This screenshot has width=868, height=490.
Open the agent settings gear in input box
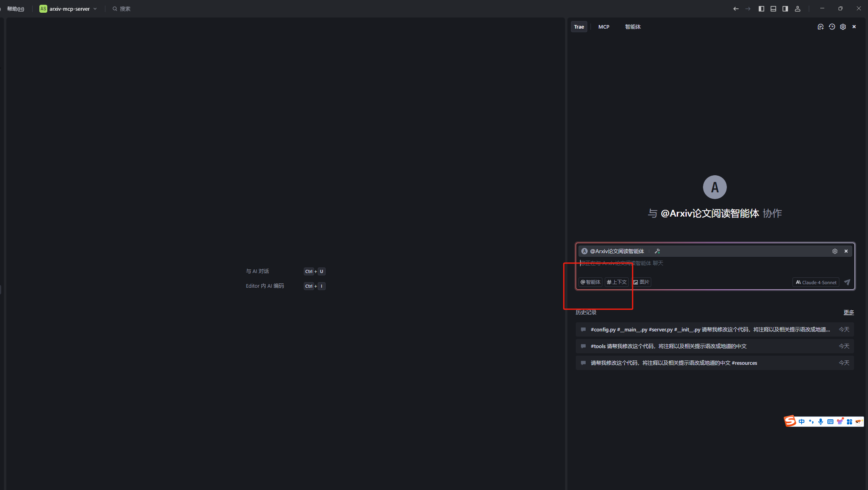[x=835, y=251]
